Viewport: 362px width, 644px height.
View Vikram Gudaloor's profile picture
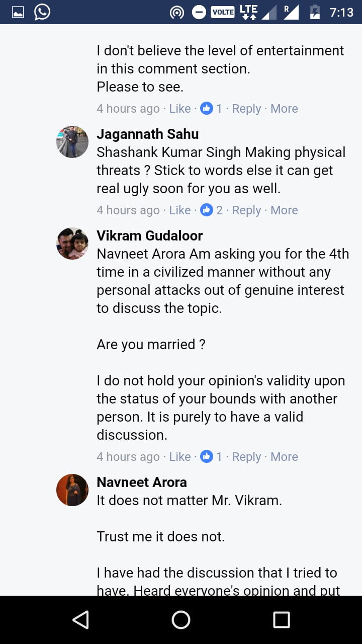coord(72,244)
